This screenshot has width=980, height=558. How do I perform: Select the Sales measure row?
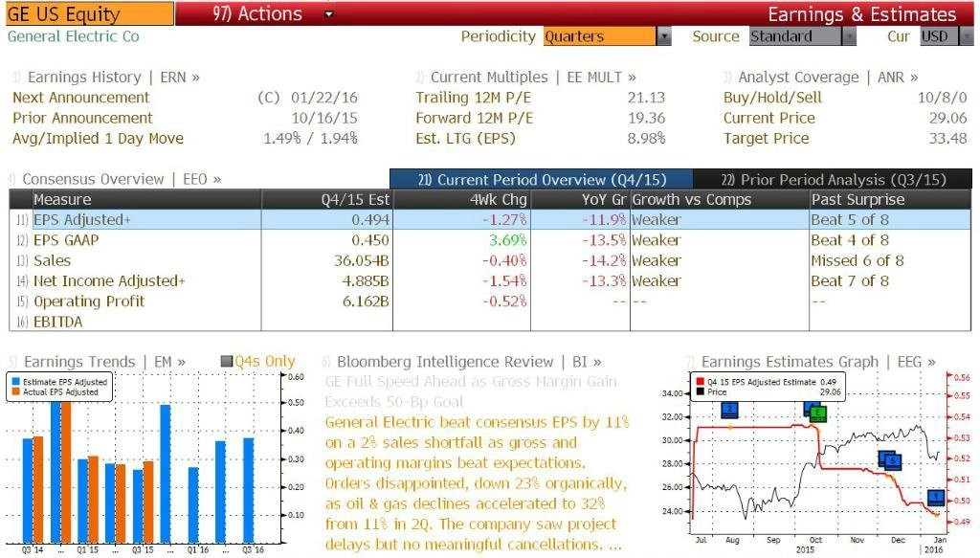tap(490, 260)
